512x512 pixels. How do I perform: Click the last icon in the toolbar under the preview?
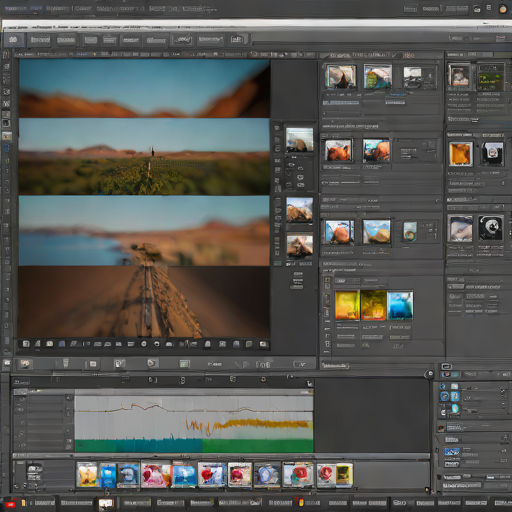coord(263,344)
